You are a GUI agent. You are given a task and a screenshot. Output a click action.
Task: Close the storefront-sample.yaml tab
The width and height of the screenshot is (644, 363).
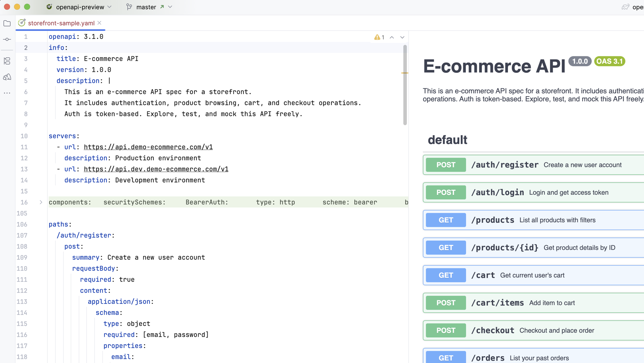(x=99, y=23)
